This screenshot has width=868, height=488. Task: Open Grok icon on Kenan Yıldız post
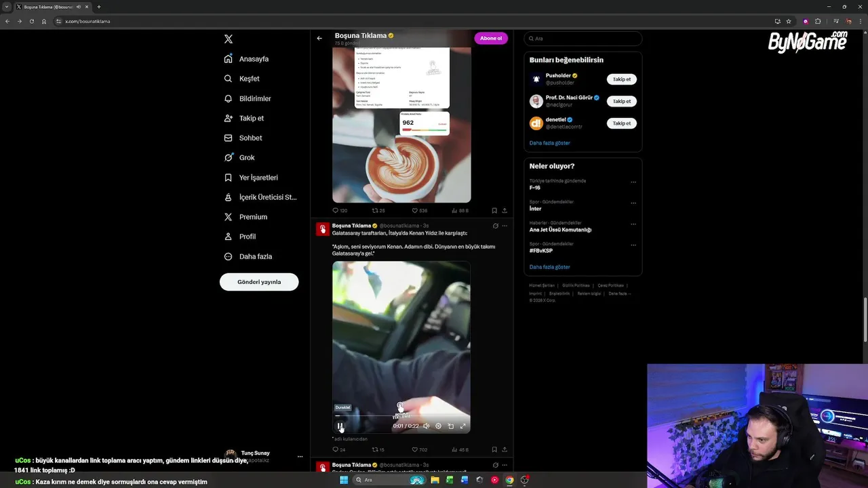click(496, 226)
